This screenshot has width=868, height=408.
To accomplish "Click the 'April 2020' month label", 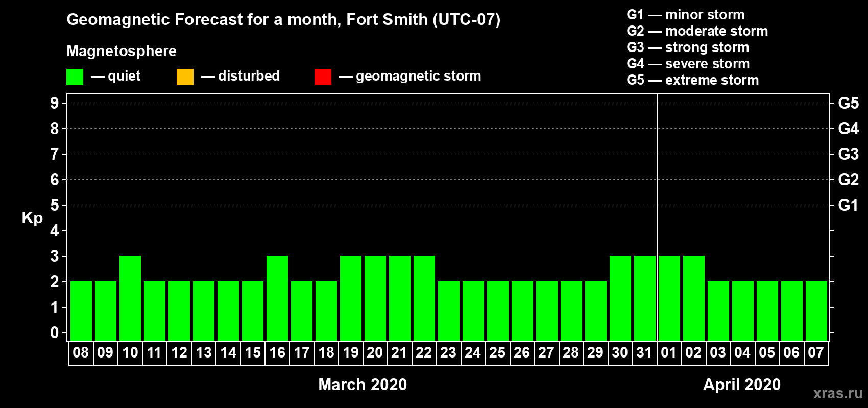I will point(742,384).
